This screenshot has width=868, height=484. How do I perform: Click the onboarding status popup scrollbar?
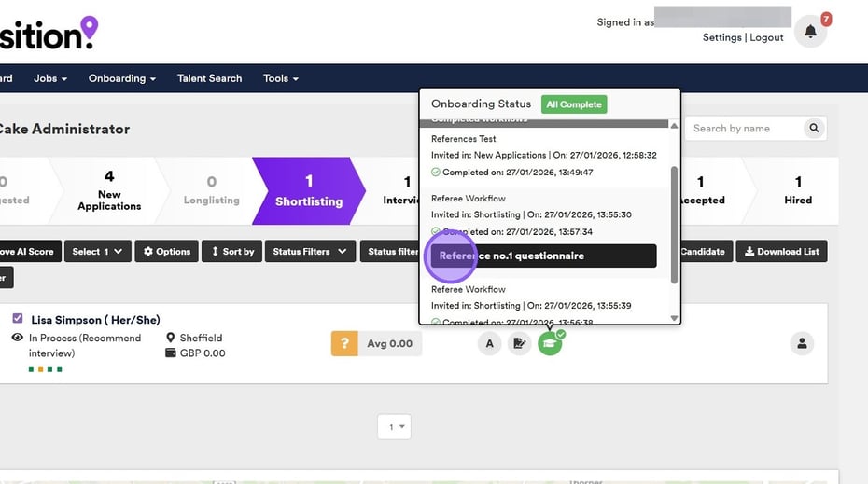(x=674, y=224)
